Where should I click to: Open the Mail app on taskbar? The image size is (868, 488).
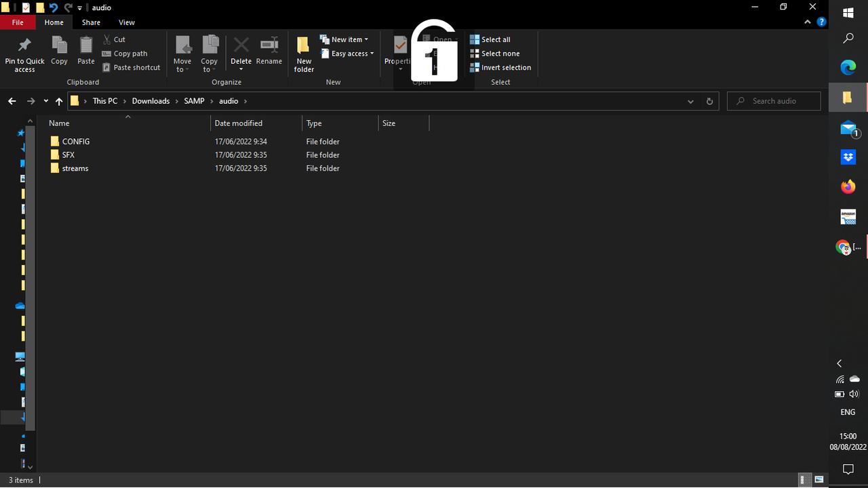(x=848, y=127)
